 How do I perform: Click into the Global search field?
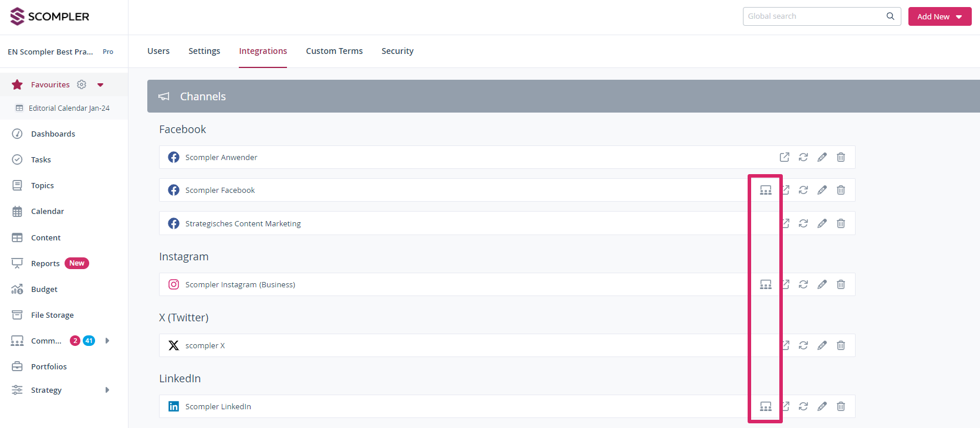813,16
